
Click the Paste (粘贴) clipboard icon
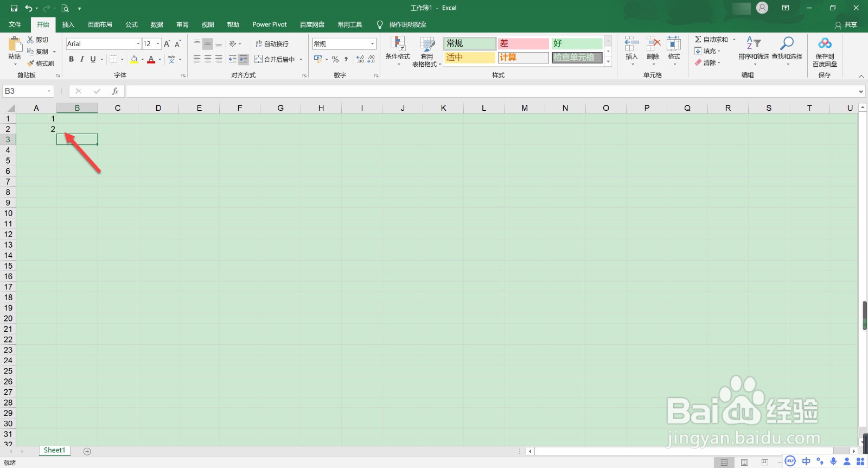click(x=15, y=45)
